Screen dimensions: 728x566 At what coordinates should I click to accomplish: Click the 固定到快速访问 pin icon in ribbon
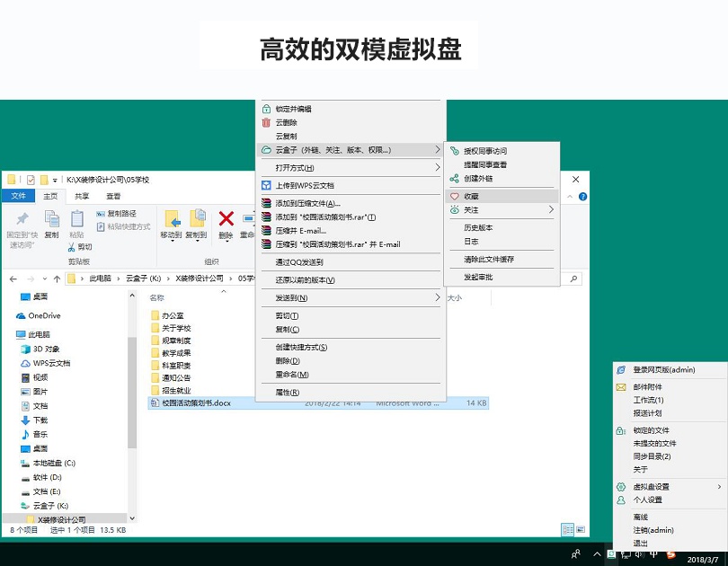coord(22,218)
